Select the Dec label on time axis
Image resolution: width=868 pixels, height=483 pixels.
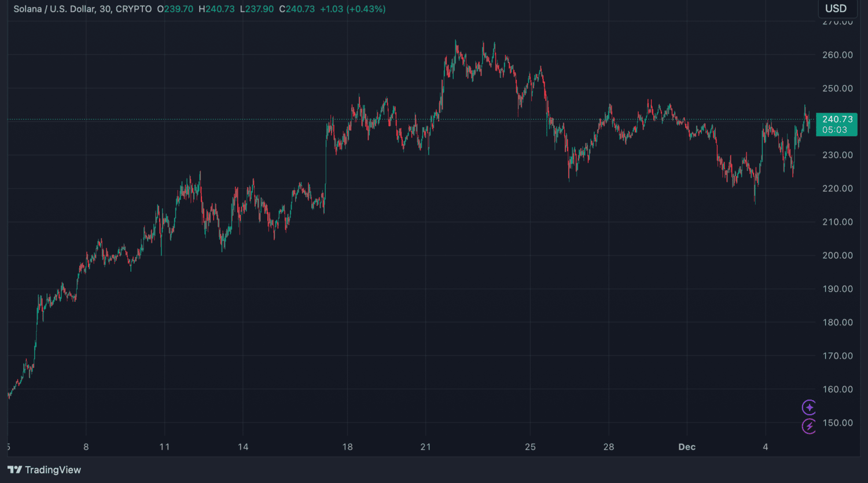[x=687, y=447]
